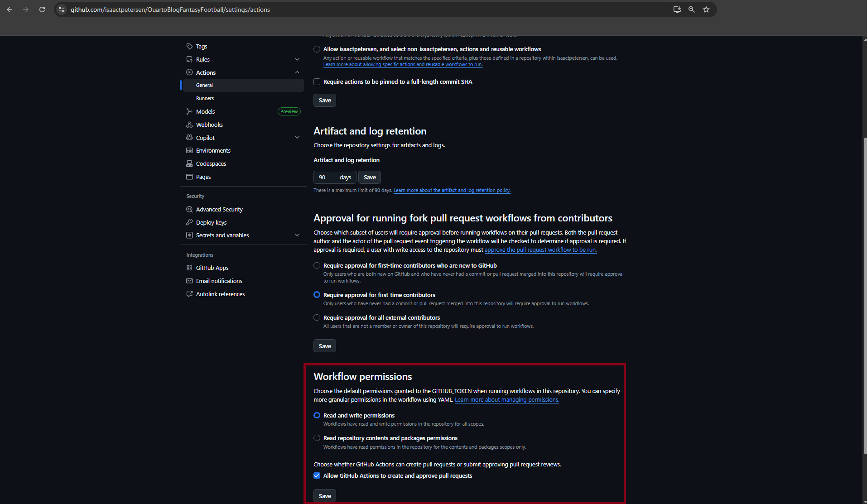
Task: Click the Copilot icon in sidebar
Action: click(189, 138)
